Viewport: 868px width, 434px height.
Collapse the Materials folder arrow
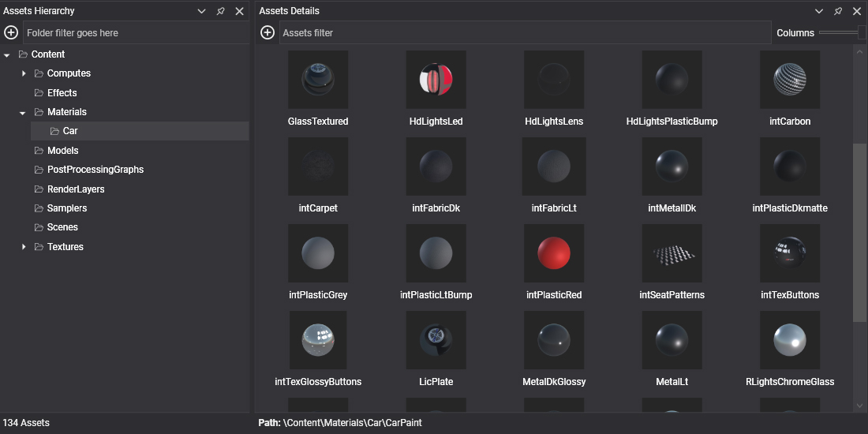point(23,112)
